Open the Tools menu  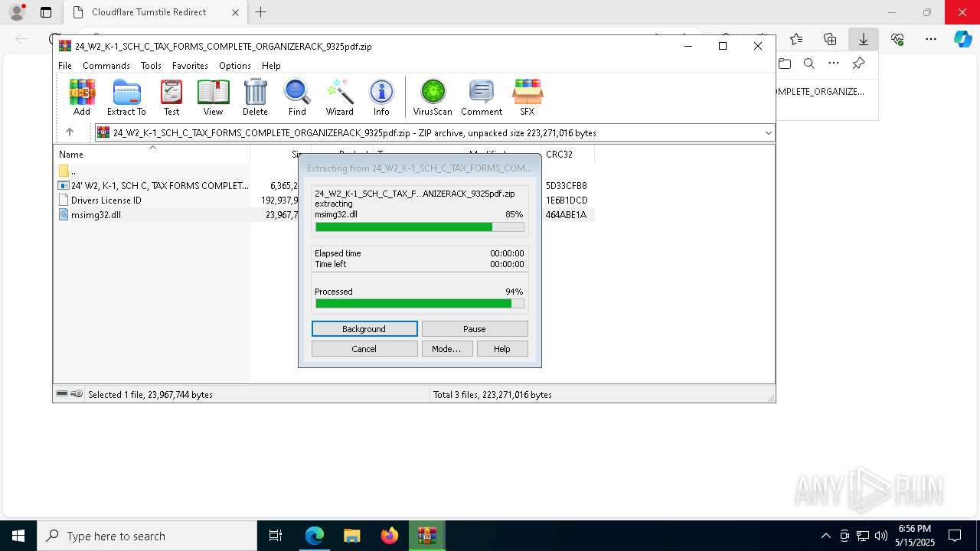151,66
